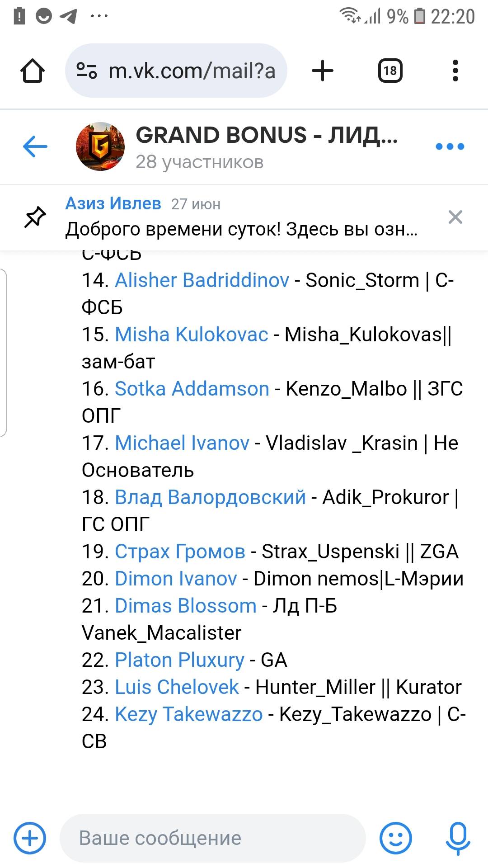
Task: Tap the attachment plus button
Action: point(30,838)
